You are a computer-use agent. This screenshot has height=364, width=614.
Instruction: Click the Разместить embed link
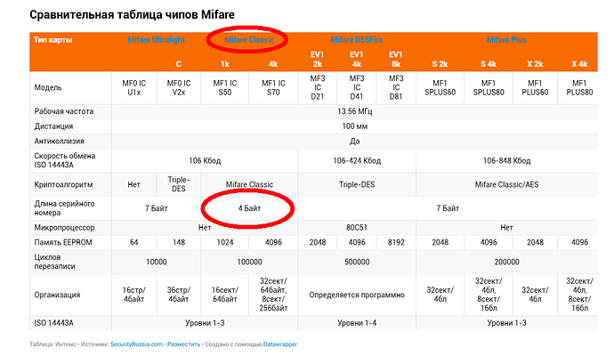click(183, 344)
